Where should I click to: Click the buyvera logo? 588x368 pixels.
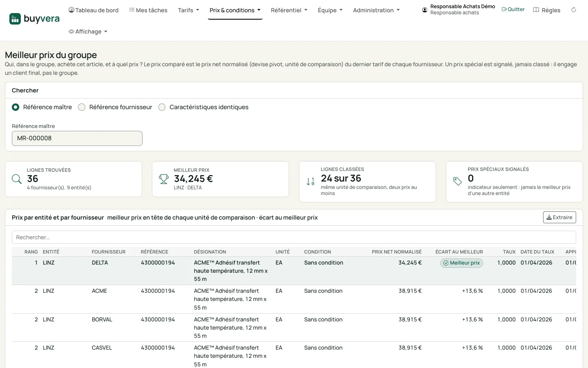34,19
